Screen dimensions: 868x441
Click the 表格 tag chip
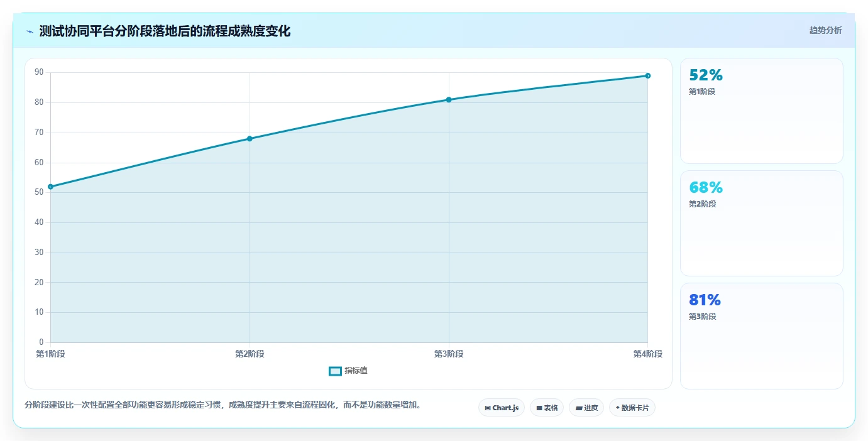point(547,408)
